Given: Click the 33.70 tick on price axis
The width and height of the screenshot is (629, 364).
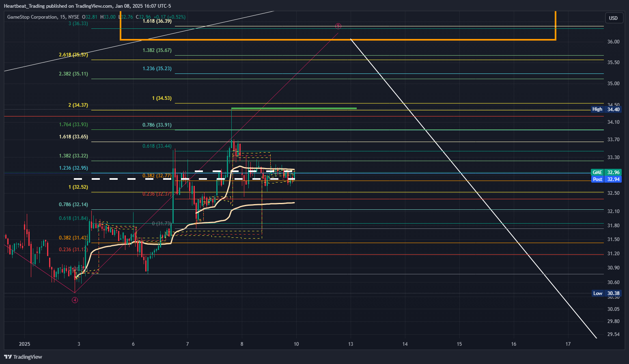Looking at the screenshot, I should 613,140.
